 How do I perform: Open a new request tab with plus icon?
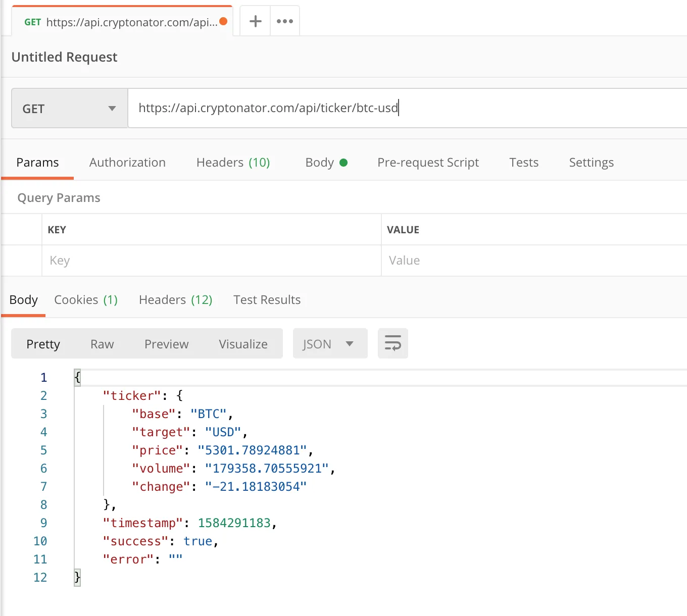tap(256, 21)
